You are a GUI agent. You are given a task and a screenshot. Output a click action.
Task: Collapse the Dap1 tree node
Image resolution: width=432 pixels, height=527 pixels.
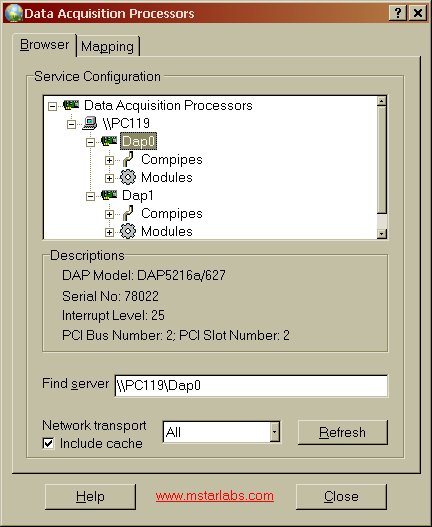click(90, 196)
